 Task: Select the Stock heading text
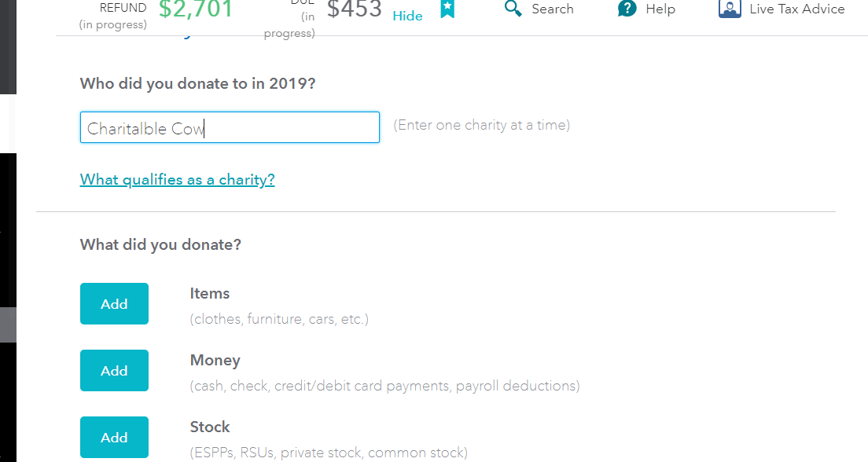click(x=210, y=427)
